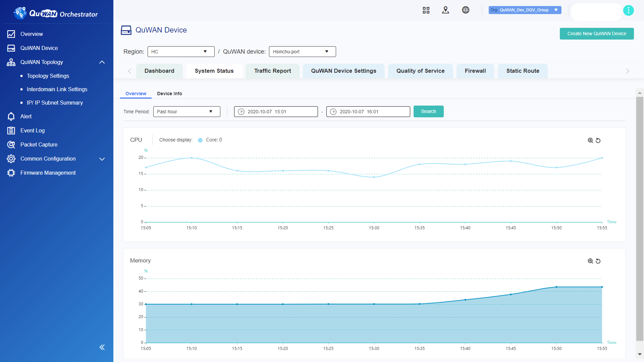Screen dimensions: 644x362
Task: Switch to the Device Info tab
Action: coord(169,94)
